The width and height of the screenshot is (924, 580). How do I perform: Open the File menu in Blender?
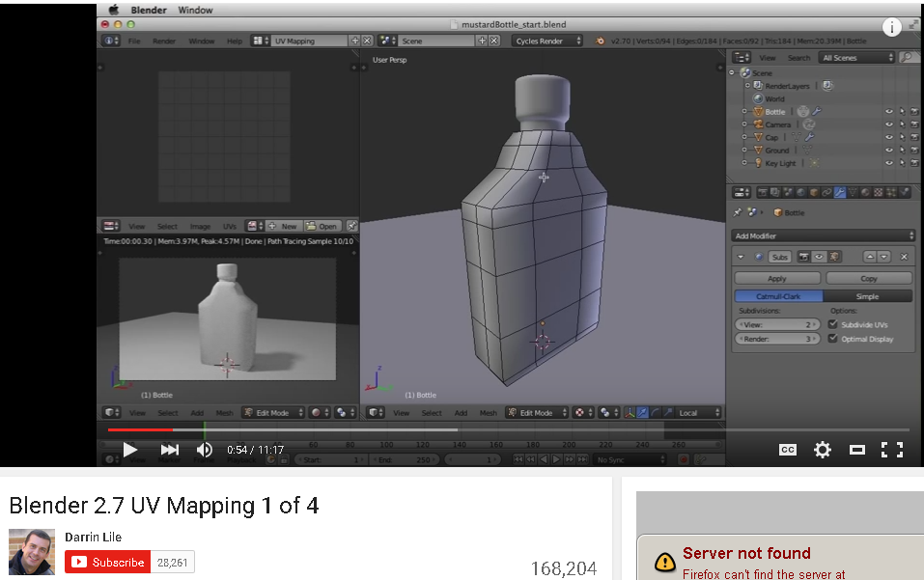click(x=134, y=41)
